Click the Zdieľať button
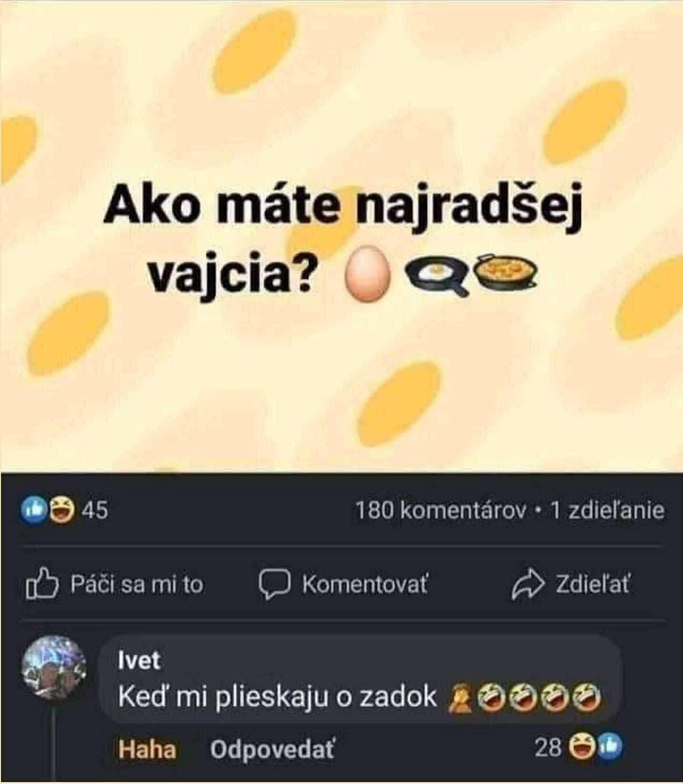The image size is (683, 784). pyautogui.click(x=571, y=585)
